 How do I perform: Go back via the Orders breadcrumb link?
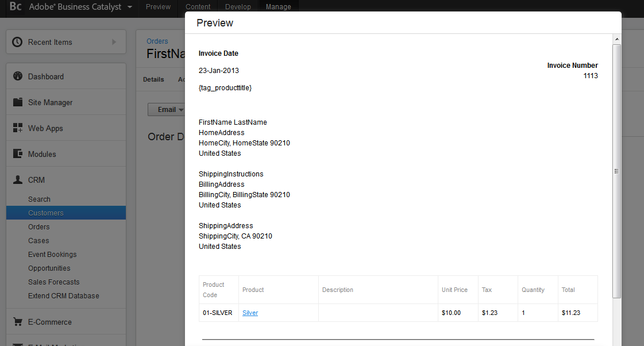[x=157, y=41]
